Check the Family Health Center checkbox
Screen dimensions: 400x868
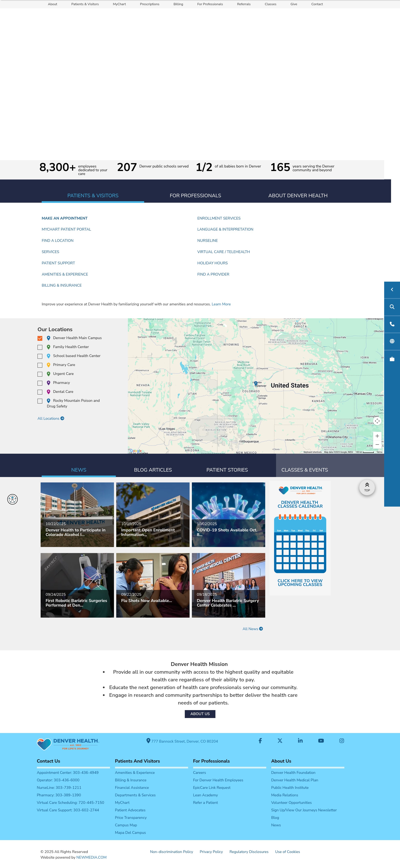pyautogui.click(x=40, y=347)
